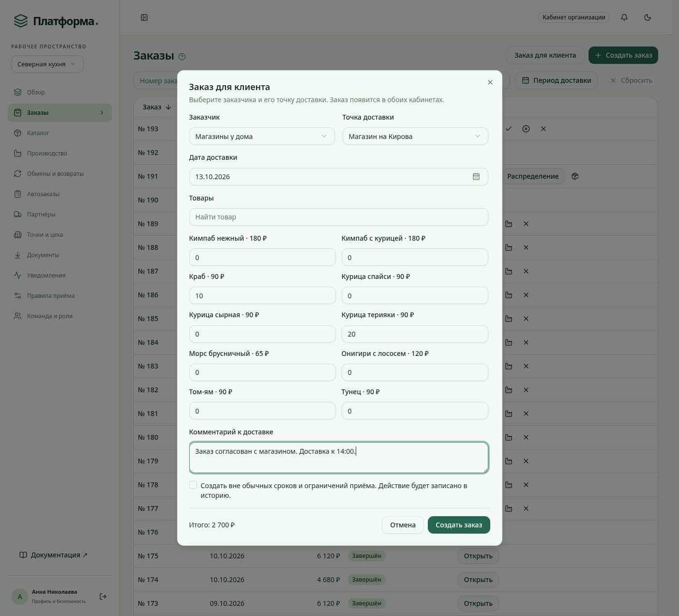Switch to dark mode with moon icon
Viewport: 679px width, 616px height.
(x=648, y=17)
